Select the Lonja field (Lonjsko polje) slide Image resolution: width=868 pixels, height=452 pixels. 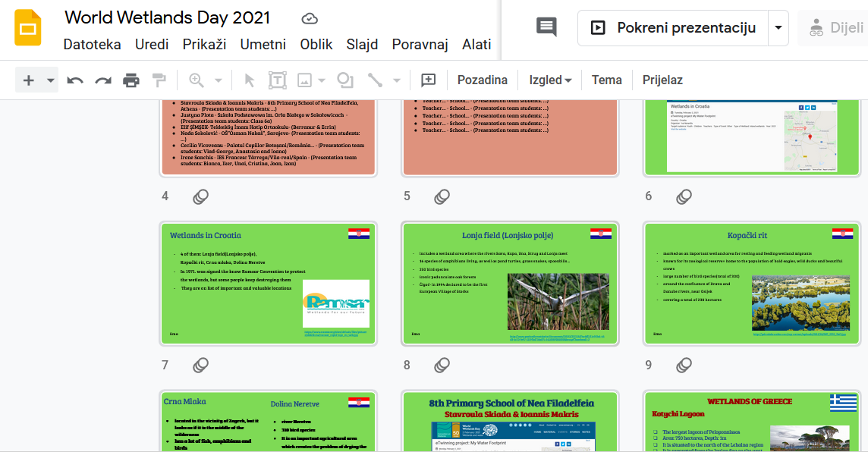(x=510, y=284)
